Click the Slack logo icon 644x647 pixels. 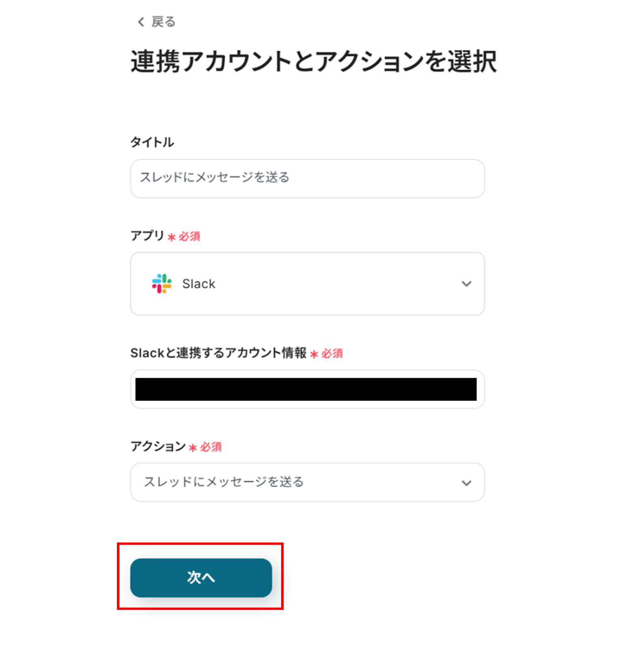(x=161, y=283)
